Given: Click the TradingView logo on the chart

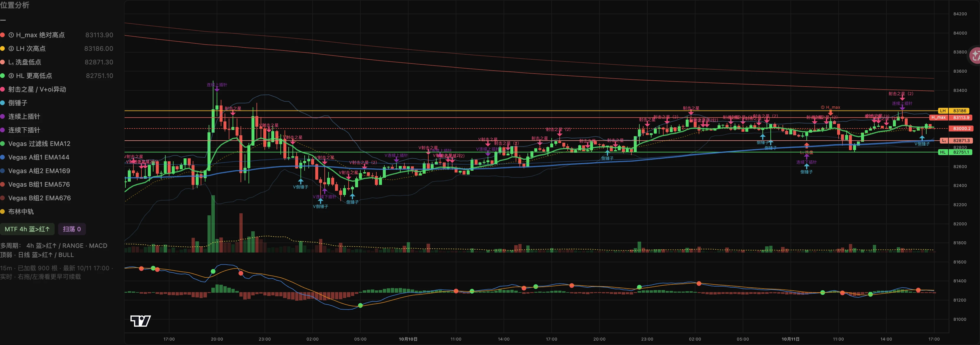Looking at the screenshot, I should pyautogui.click(x=141, y=321).
